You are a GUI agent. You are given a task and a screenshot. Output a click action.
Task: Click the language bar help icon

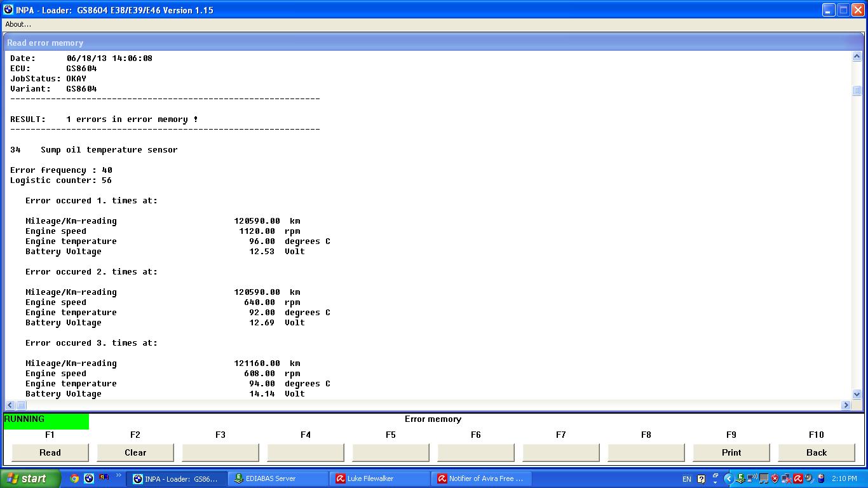pyautogui.click(x=701, y=479)
